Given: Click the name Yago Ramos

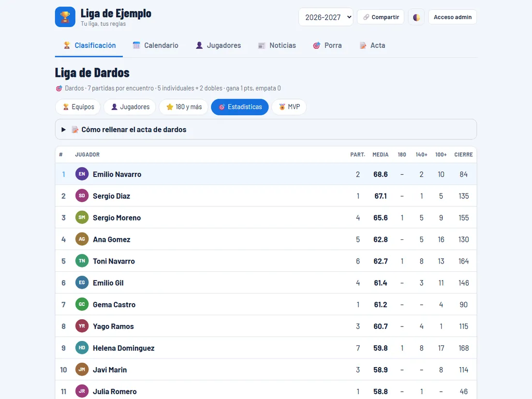Looking at the screenshot, I should click(113, 326).
